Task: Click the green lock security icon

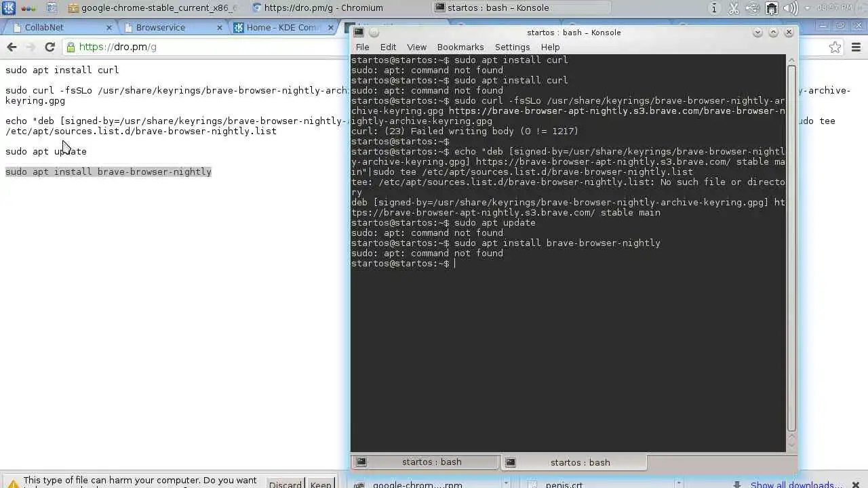Action: click(71, 47)
